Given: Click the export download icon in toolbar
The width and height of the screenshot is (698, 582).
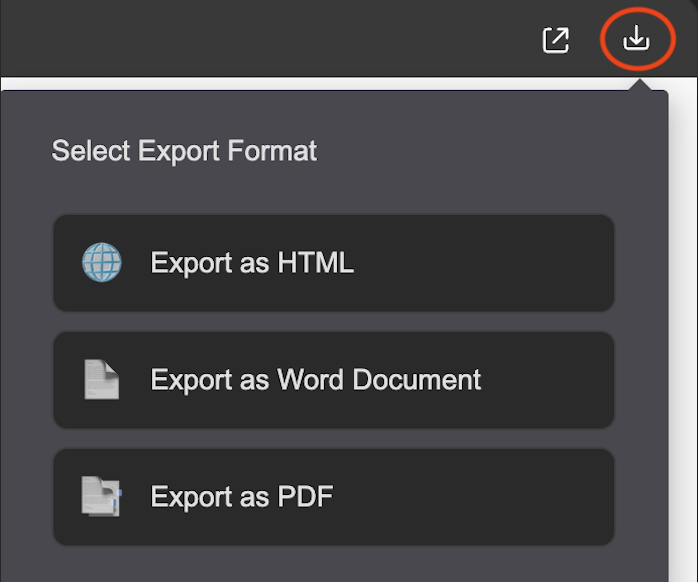Looking at the screenshot, I should point(636,37).
